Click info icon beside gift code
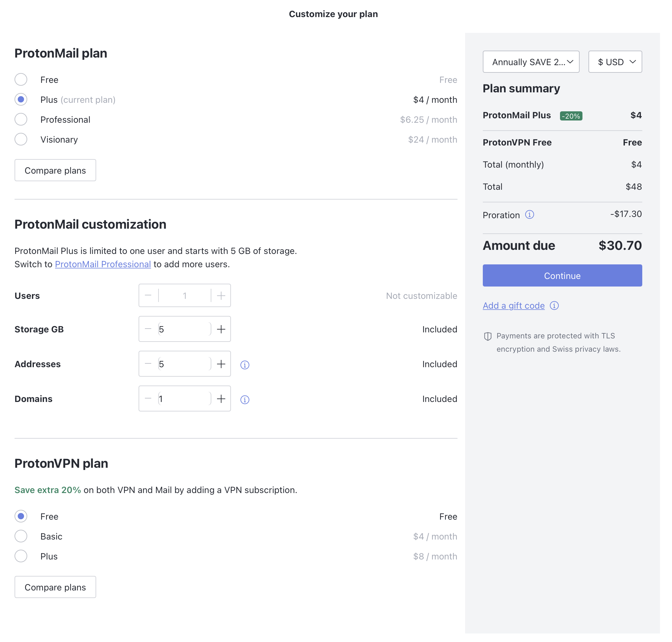This screenshot has height=642, width=672. coord(554,306)
